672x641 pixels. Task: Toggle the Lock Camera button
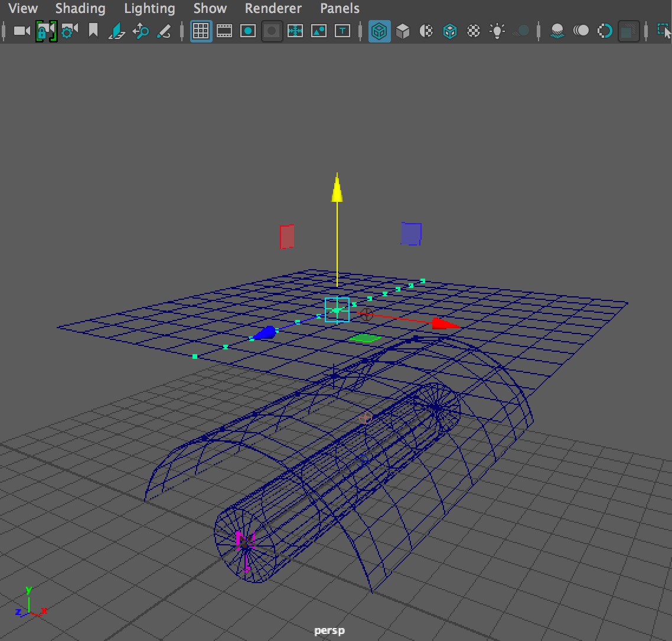point(46,31)
